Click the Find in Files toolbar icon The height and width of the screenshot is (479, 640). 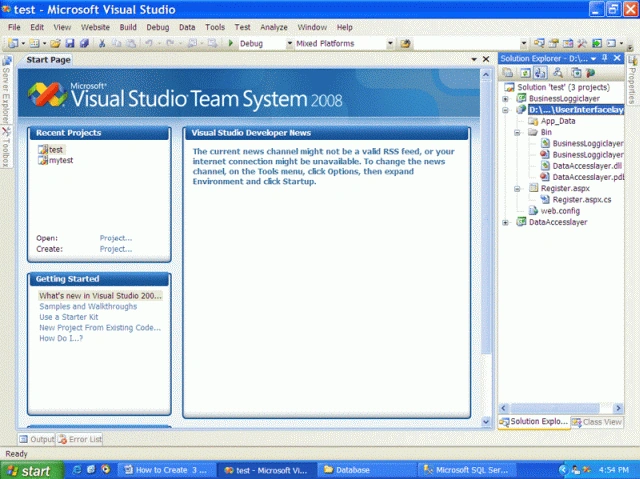[405, 43]
